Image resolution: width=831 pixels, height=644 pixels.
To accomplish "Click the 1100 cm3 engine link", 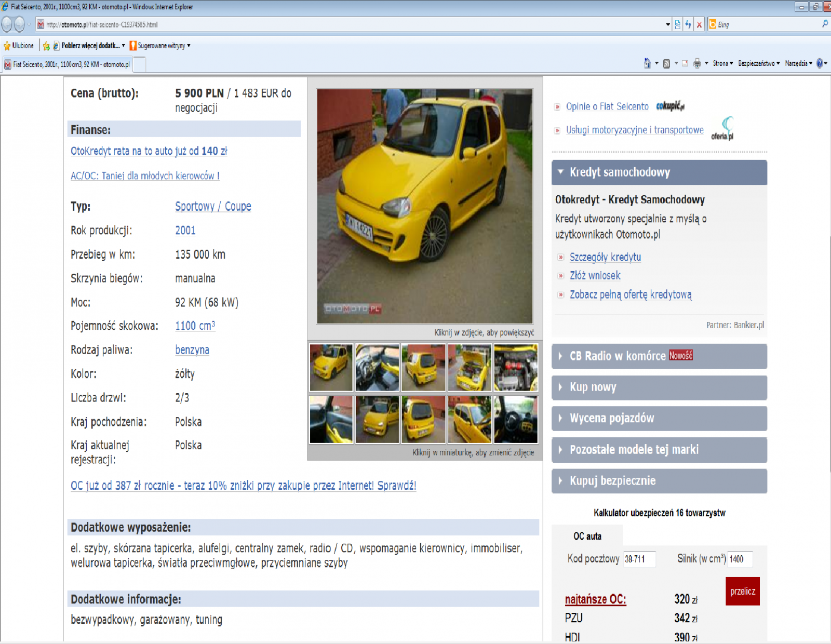I will pos(195,326).
